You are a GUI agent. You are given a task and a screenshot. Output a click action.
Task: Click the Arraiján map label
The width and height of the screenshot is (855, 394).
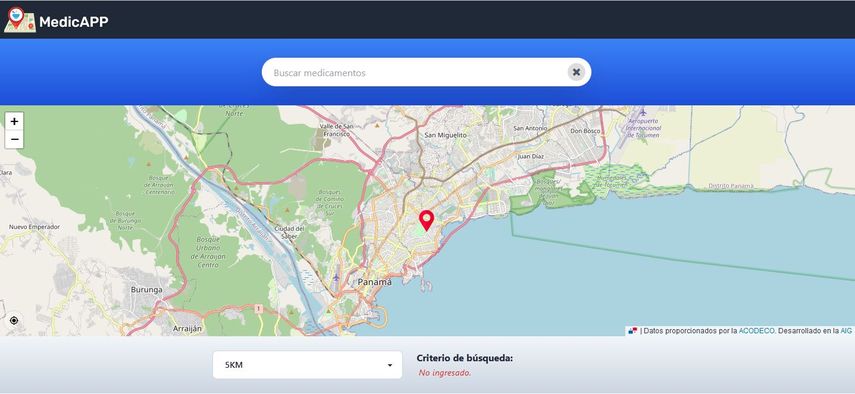tap(187, 329)
